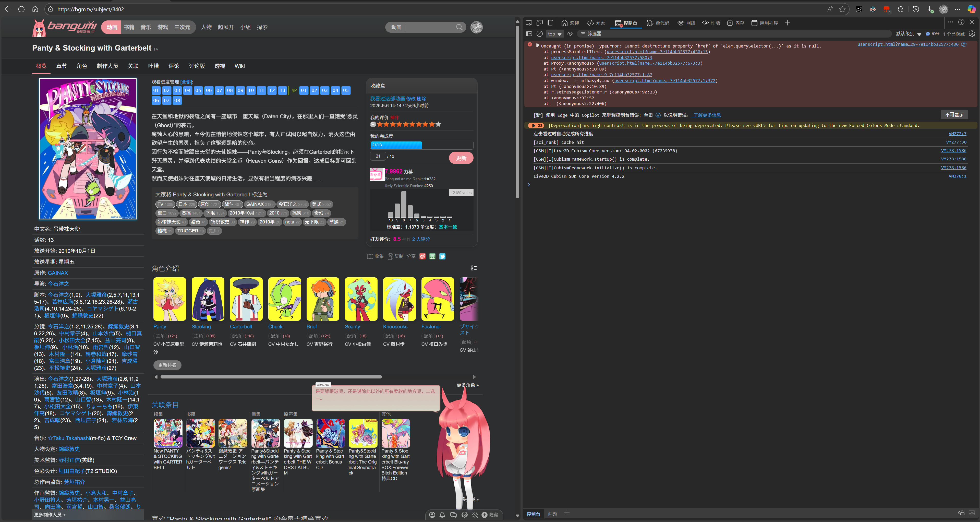Toggle the live expression eye icon
This screenshot has width=980, height=522.
coord(570,34)
